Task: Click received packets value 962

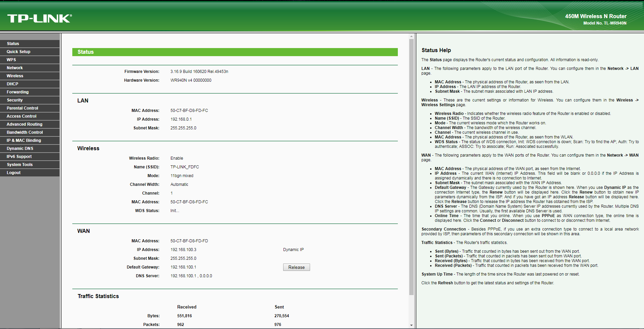Action: pos(181,325)
